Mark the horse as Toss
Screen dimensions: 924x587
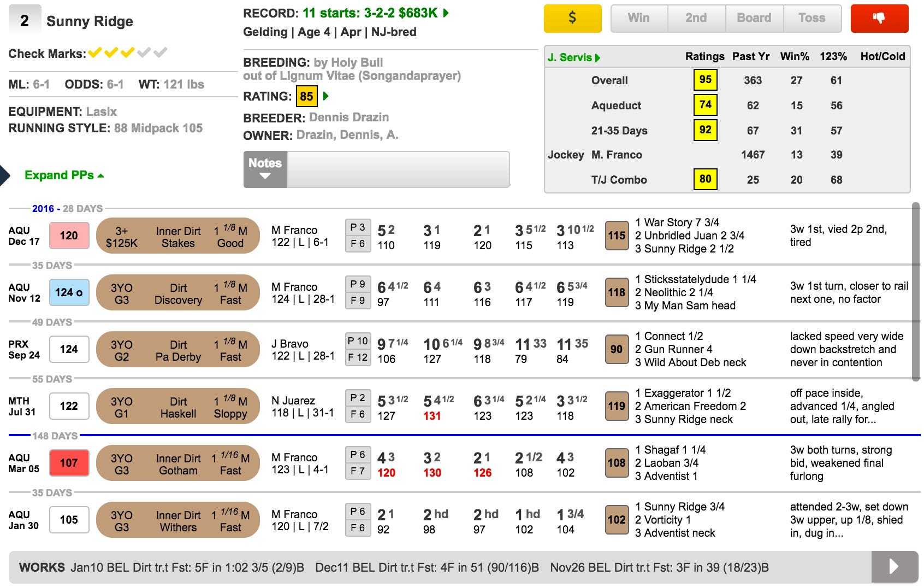[x=812, y=18]
